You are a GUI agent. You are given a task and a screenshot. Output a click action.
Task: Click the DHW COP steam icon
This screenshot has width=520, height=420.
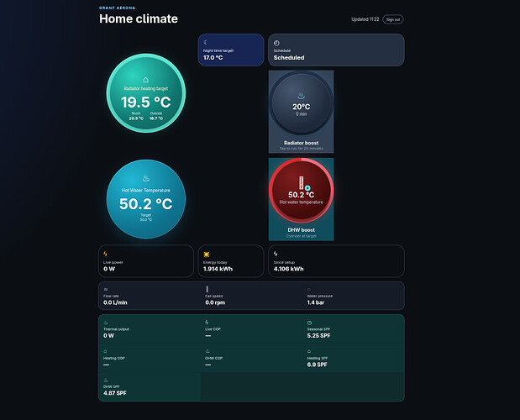(x=207, y=351)
